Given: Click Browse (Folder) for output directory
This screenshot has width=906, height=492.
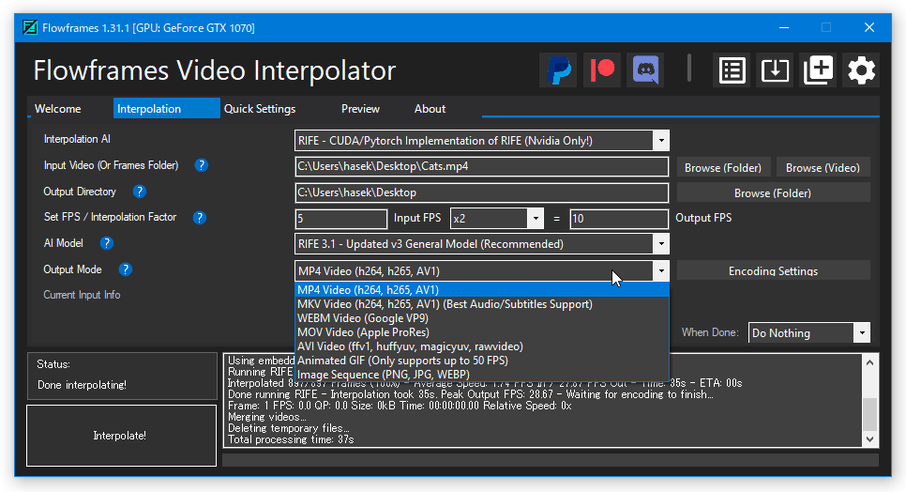Looking at the screenshot, I should click(x=773, y=193).
